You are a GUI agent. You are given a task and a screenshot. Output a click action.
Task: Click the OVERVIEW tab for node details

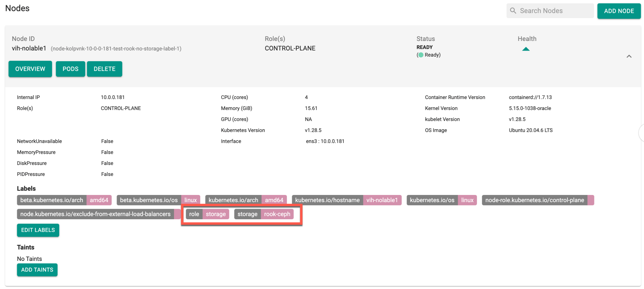pyautogui.click(x=30, y=69)
